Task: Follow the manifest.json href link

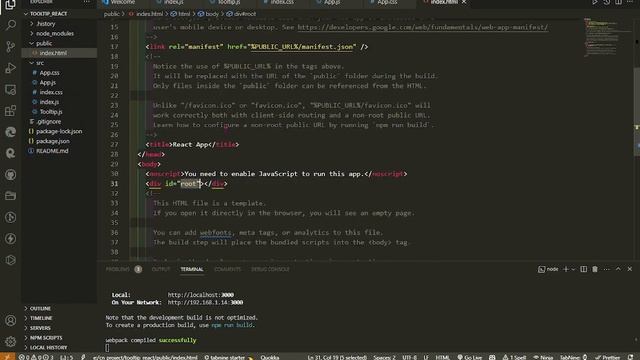Action: pyautogui.click(x=302, y=47)
